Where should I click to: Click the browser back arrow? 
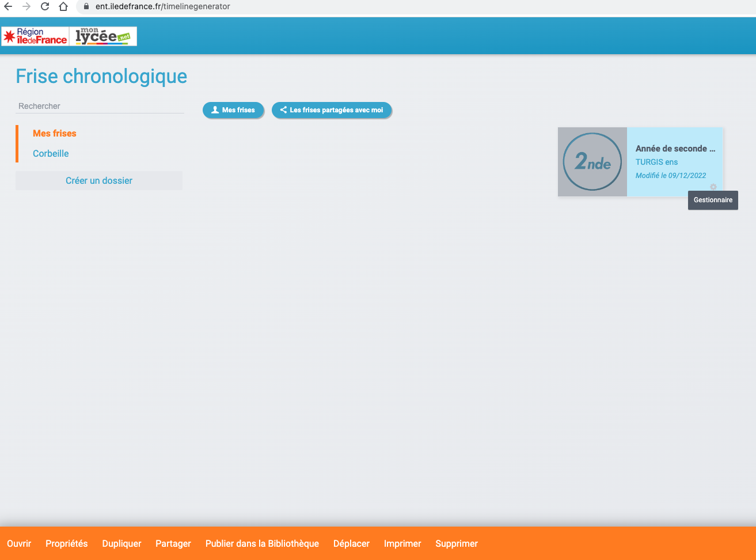(8, 7)
